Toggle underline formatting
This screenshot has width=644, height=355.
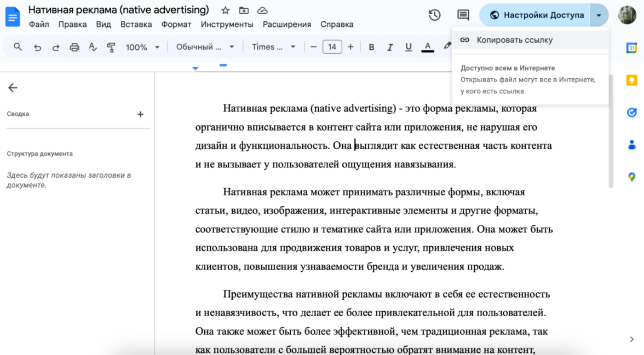point(409,47)
